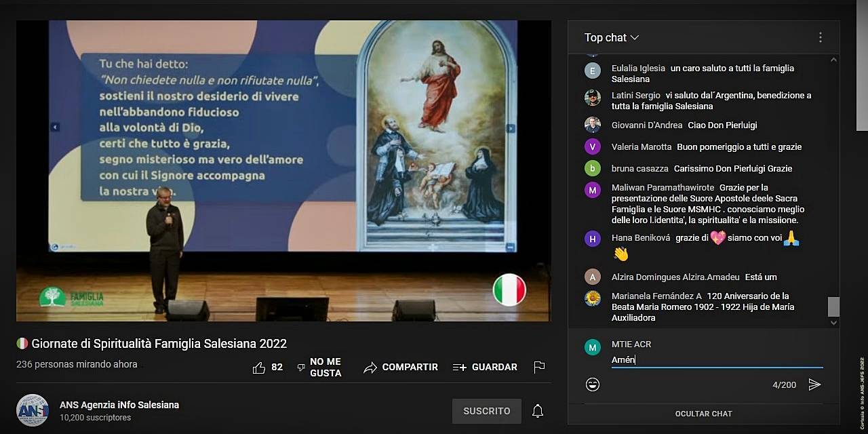Save video to playlist with Guardar icon
This screenshot has width=868, height=434.
coord(459,368)
